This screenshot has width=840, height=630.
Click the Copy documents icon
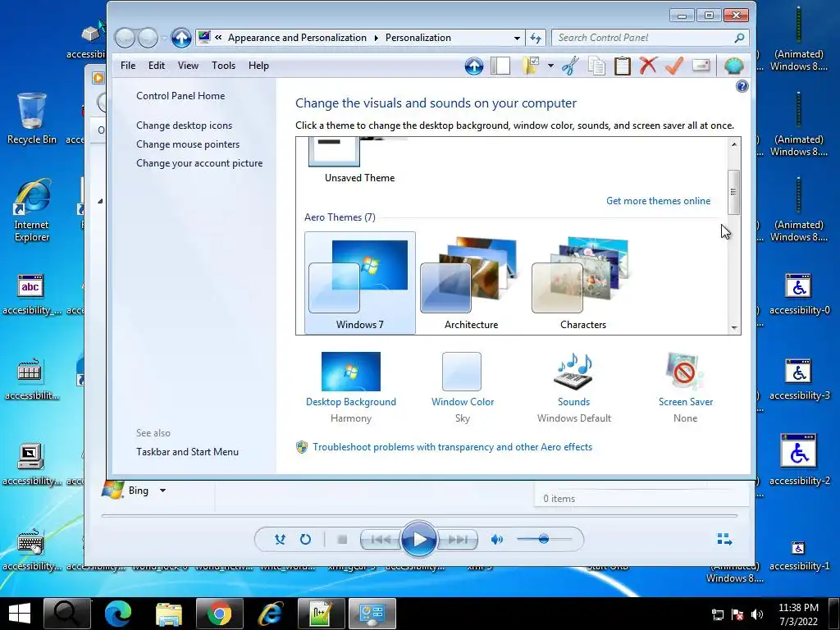(596, 66)
